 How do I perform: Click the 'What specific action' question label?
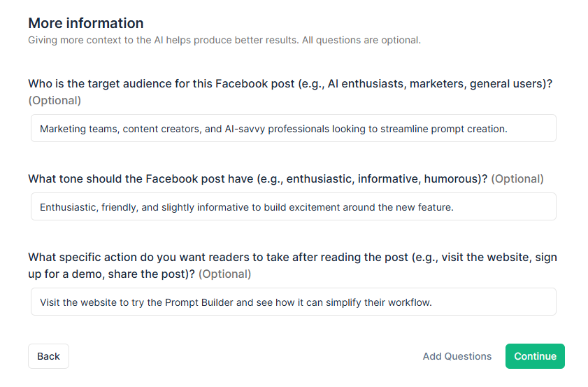click(292, 265)
